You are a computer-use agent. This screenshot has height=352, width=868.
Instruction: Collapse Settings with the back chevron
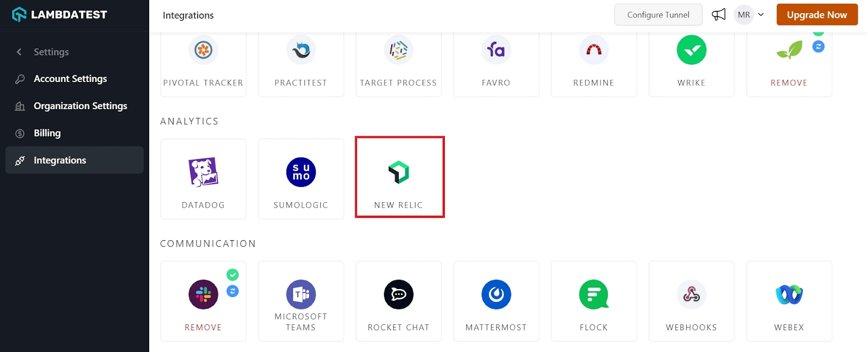[20, 52]
